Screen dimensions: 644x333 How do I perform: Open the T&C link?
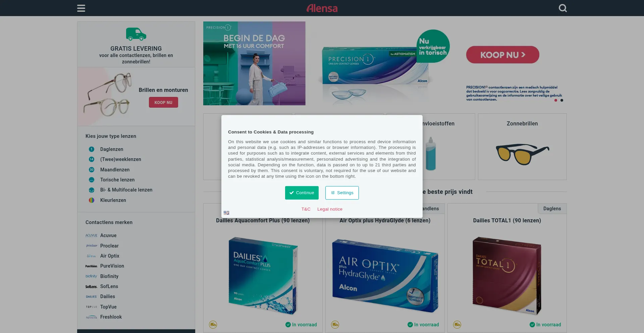coord(306,209)
